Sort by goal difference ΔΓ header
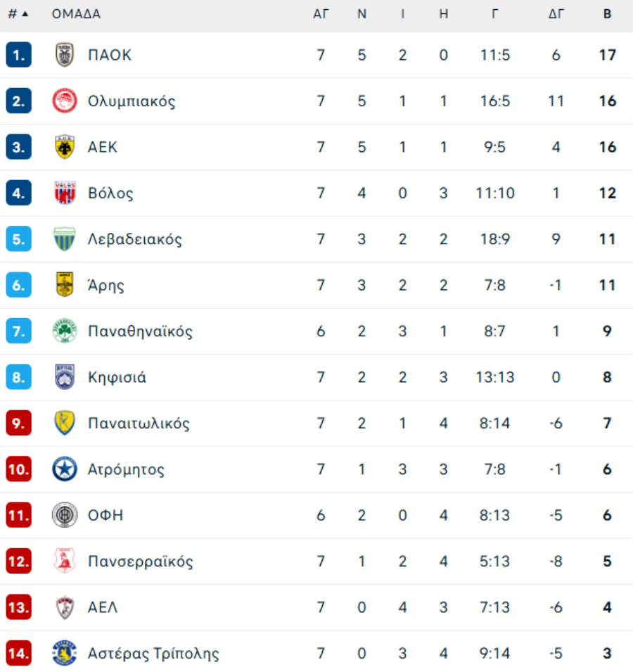The height and width of the screenshot is (672, 633). tap(556, 14)
